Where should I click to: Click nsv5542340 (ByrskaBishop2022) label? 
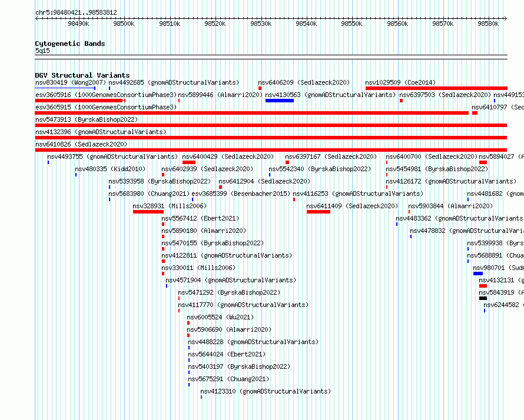pyautogui.click(x=320, y=169)
